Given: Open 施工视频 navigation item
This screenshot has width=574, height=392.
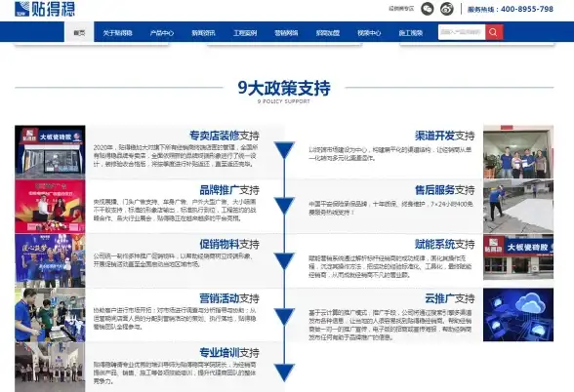Looking at the screenshot, I should pos(411,33).
